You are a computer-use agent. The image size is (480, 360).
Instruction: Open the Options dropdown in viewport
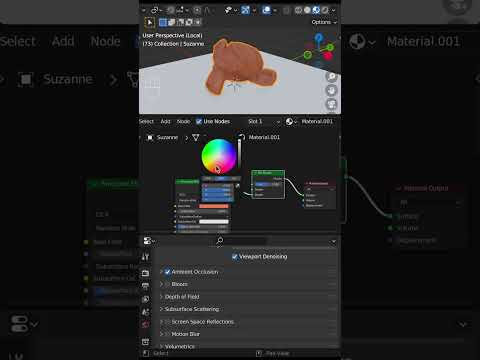pyautogui.click(x=324, y=22)
